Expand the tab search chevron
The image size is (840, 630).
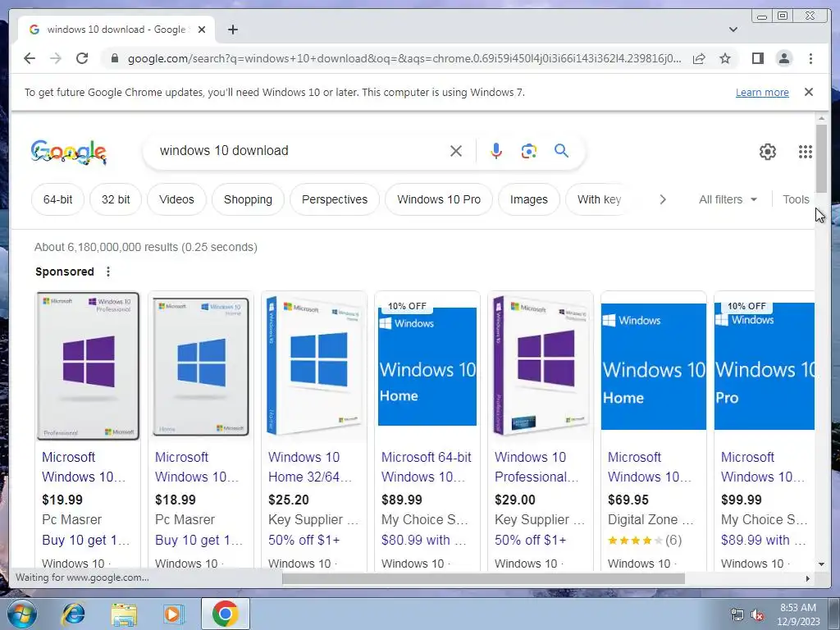click(733, 30)
